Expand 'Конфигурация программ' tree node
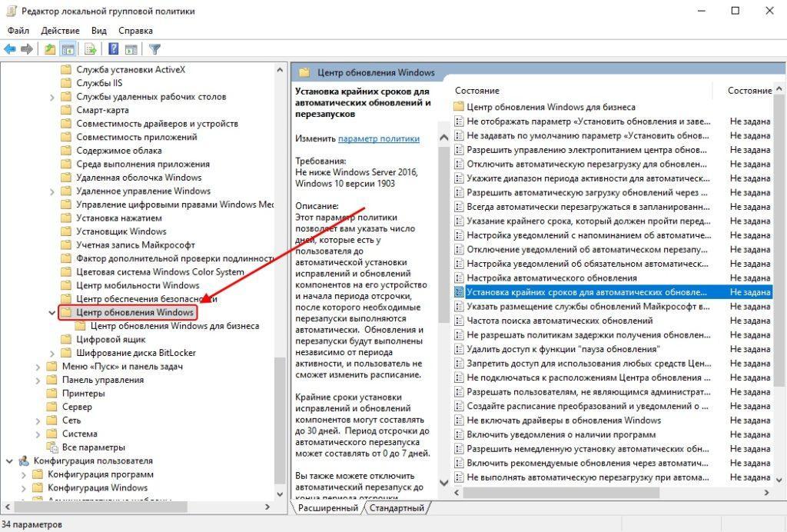 tap(24, 475)
